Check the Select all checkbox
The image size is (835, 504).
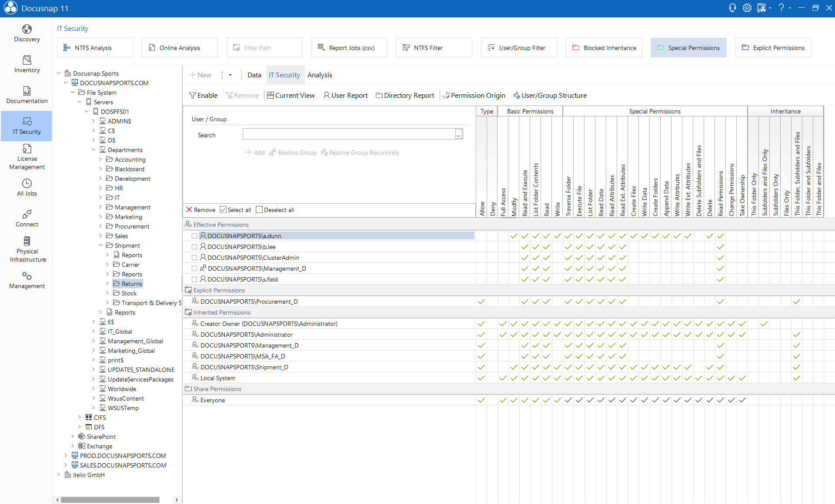click(x=223, y=210)
